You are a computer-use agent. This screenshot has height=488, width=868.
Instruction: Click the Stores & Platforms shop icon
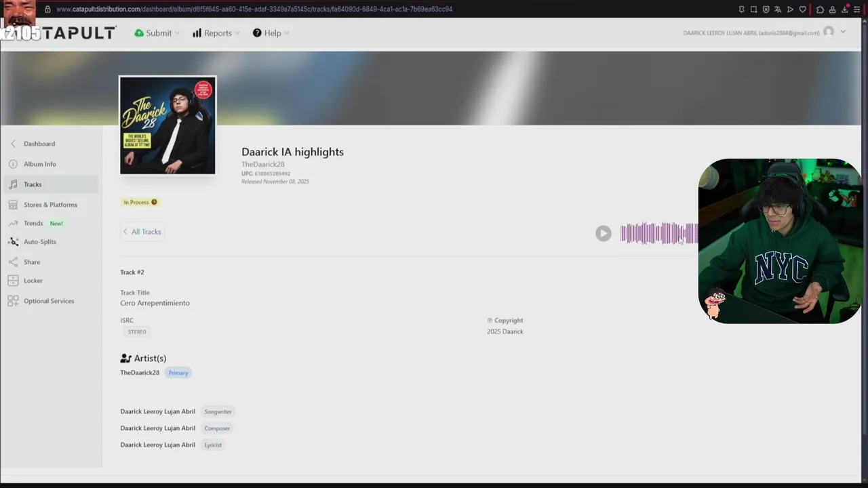point(13,205)
